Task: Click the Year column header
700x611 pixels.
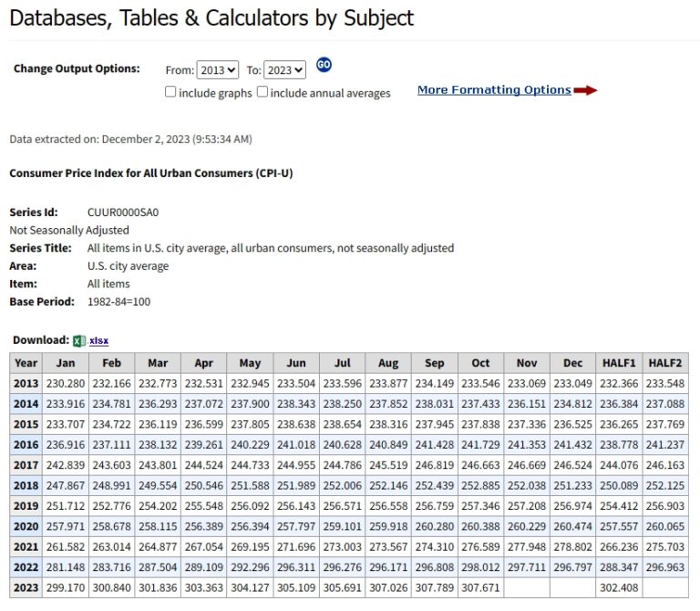Action: tap(26, 363)
